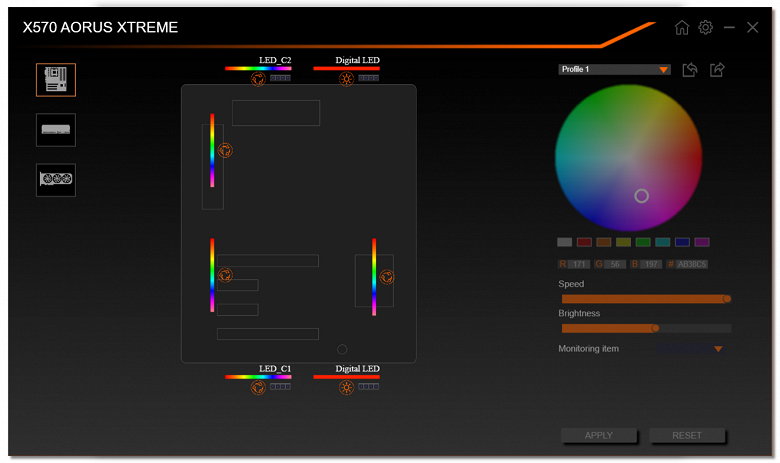The height and width of the screenshot is (463, 780).
Task: Choose the blue color swatch
Action: 682,242
